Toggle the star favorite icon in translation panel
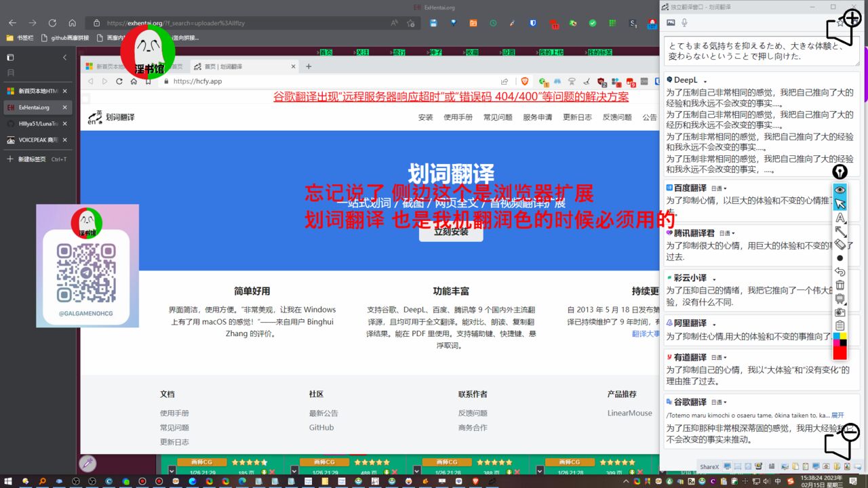Viewport: 868px width, 488px height. (x=840, y=22)
